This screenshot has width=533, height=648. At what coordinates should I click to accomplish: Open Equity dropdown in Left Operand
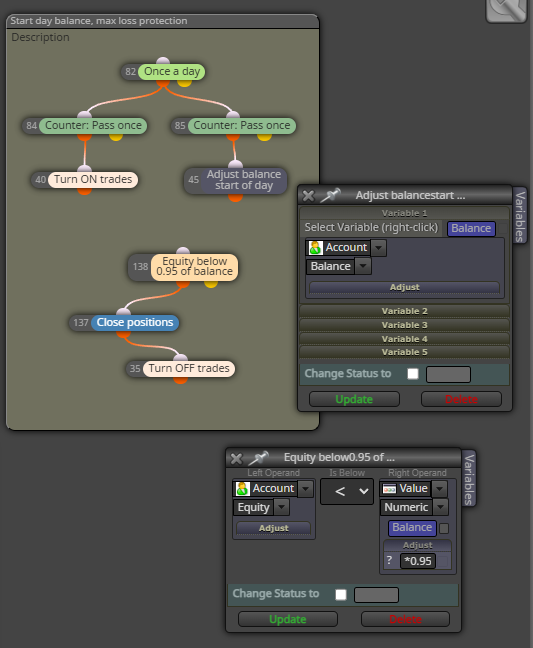(x=282, y=507)
